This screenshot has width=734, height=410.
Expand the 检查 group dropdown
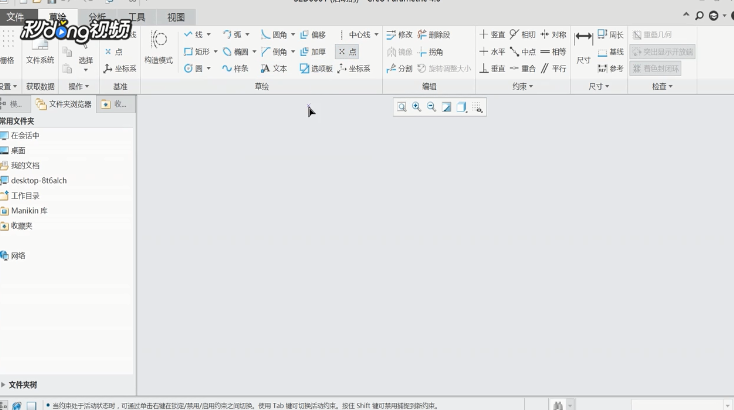[662, 87]
